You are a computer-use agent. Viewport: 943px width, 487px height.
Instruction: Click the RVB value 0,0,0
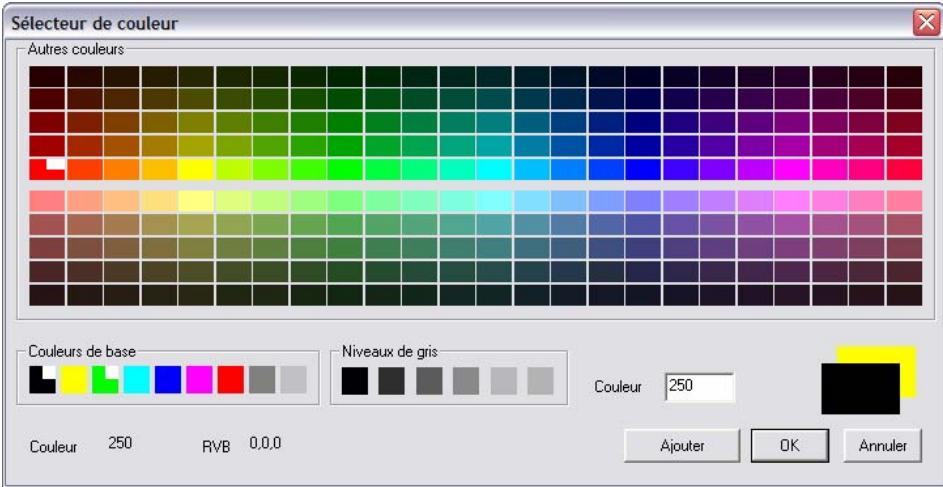(265, 444)
